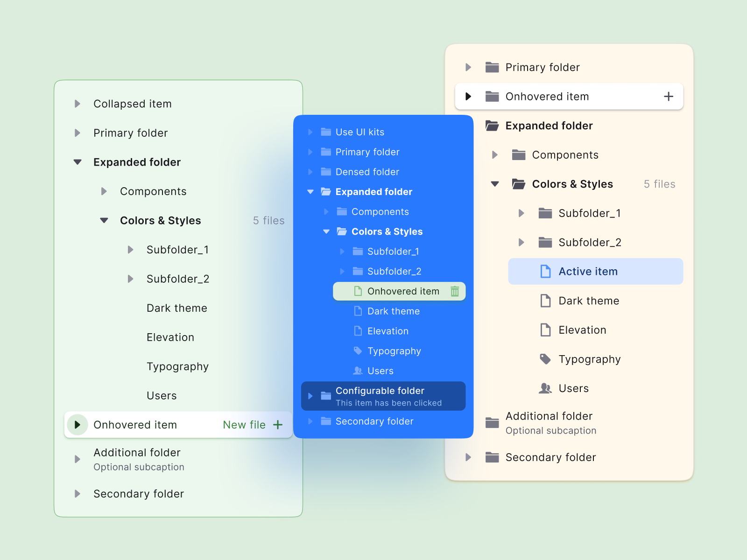Viewport: 747px width, 560px height.
Task: Click the folder icon next to Configurable folder
Action: click(x=325, y=396)
